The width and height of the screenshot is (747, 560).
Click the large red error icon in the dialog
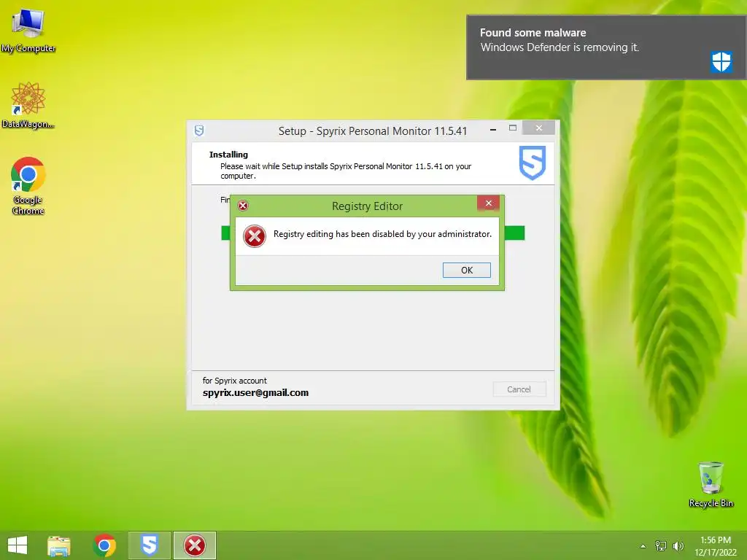pyautogui.click(x=255, y=236)
